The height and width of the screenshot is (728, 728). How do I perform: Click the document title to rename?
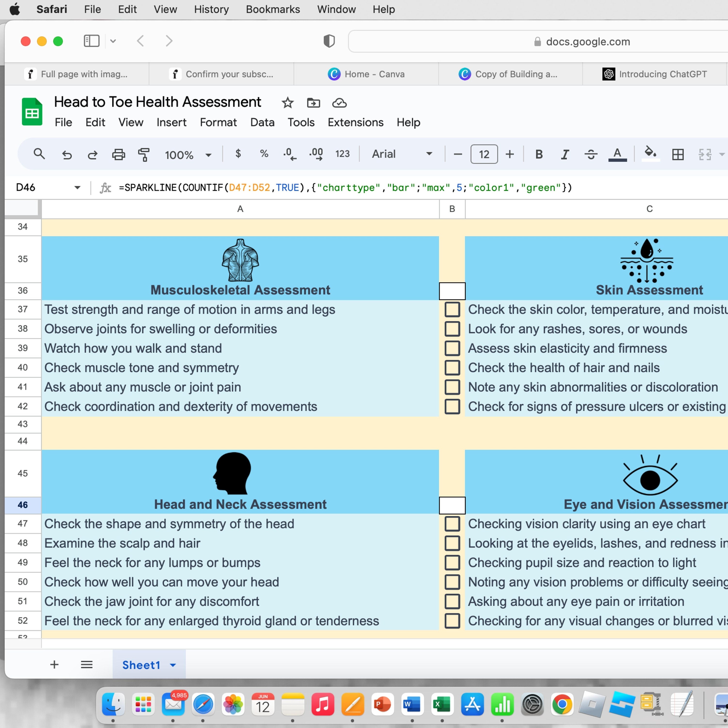[x=157, y=102]
